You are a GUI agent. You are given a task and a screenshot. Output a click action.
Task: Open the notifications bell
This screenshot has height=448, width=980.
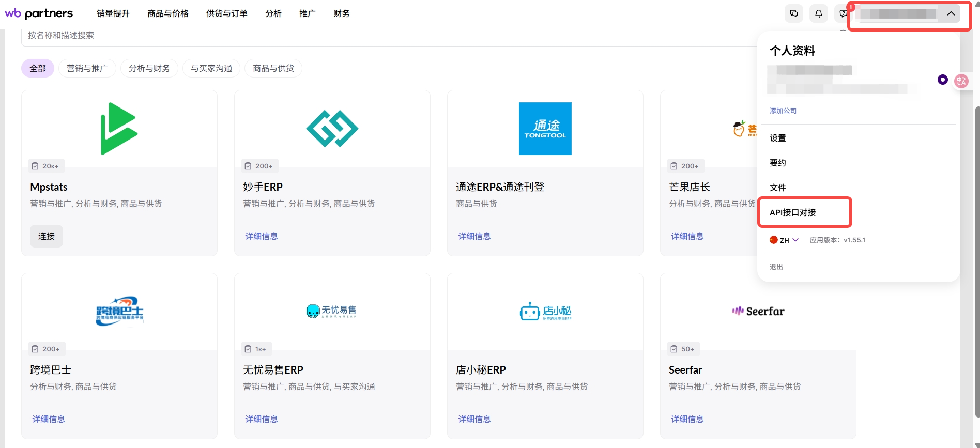[819, 13]
